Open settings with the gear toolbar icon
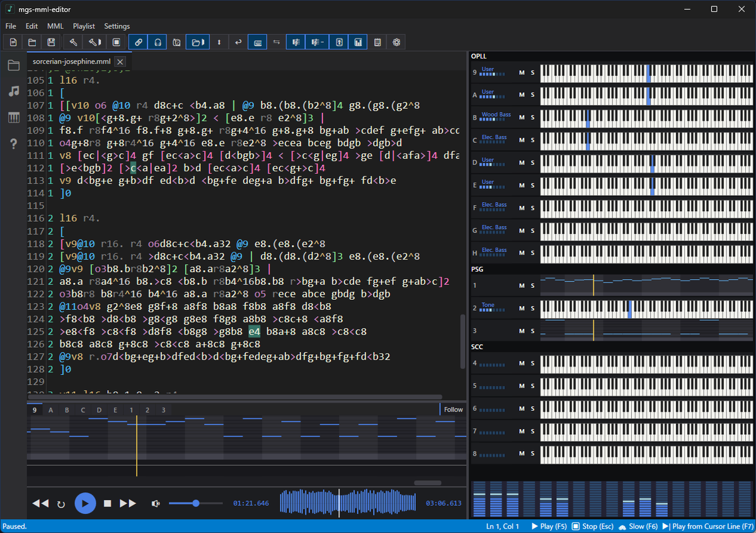 click(396, 42)
